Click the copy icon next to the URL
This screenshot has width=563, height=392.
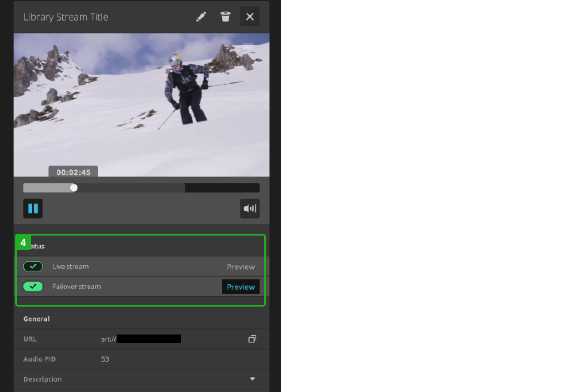tap(252, 339)
